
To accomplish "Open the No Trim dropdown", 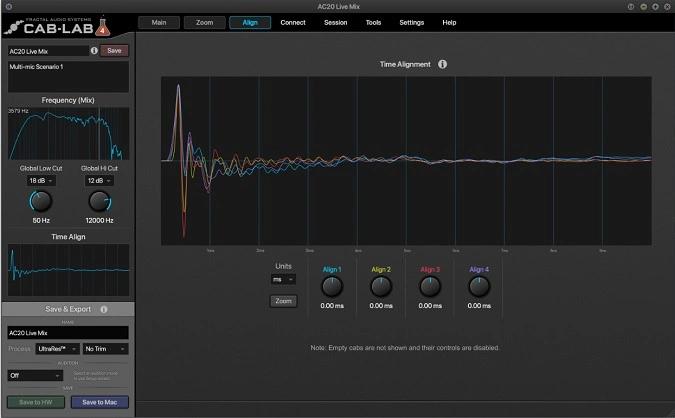I will [x=105, y=349].
